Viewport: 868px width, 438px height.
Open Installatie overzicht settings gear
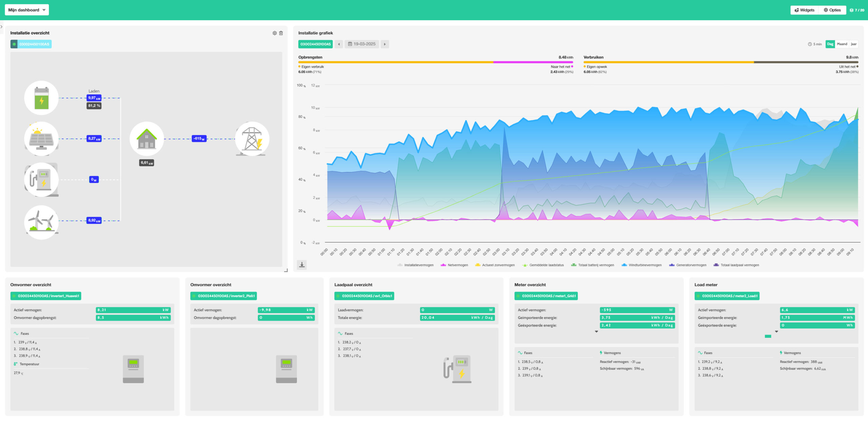tap(275, 33)
